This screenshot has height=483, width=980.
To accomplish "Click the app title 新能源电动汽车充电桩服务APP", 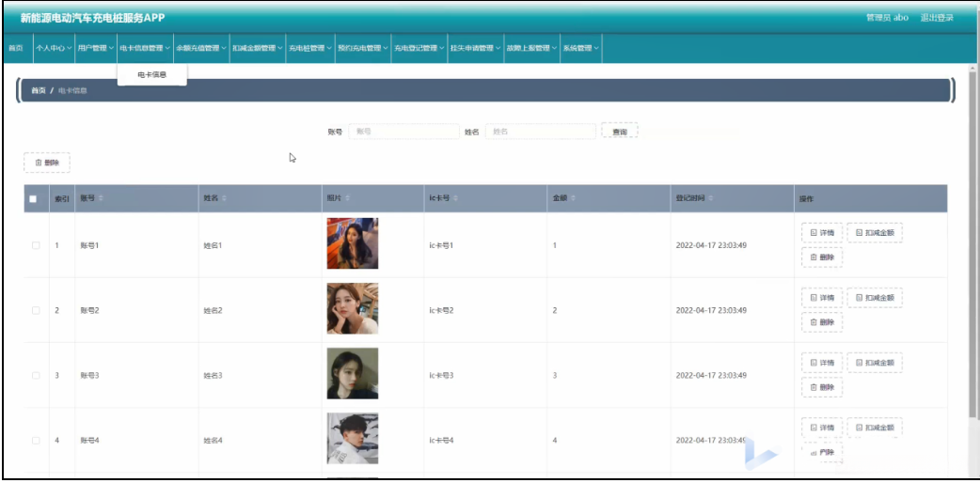I will point(92,18).
